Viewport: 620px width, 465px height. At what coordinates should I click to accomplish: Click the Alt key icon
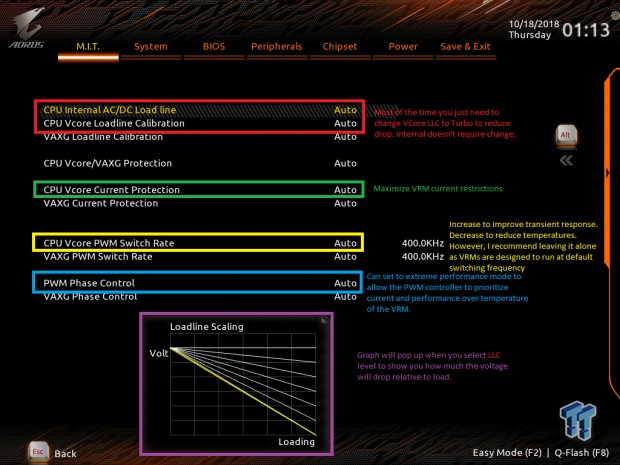(566, 136)
